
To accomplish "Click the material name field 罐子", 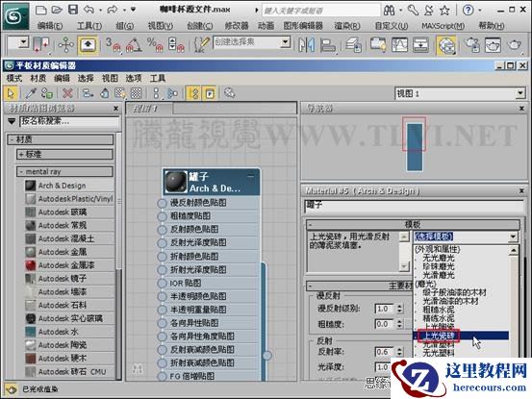I will tap(414, 207).
